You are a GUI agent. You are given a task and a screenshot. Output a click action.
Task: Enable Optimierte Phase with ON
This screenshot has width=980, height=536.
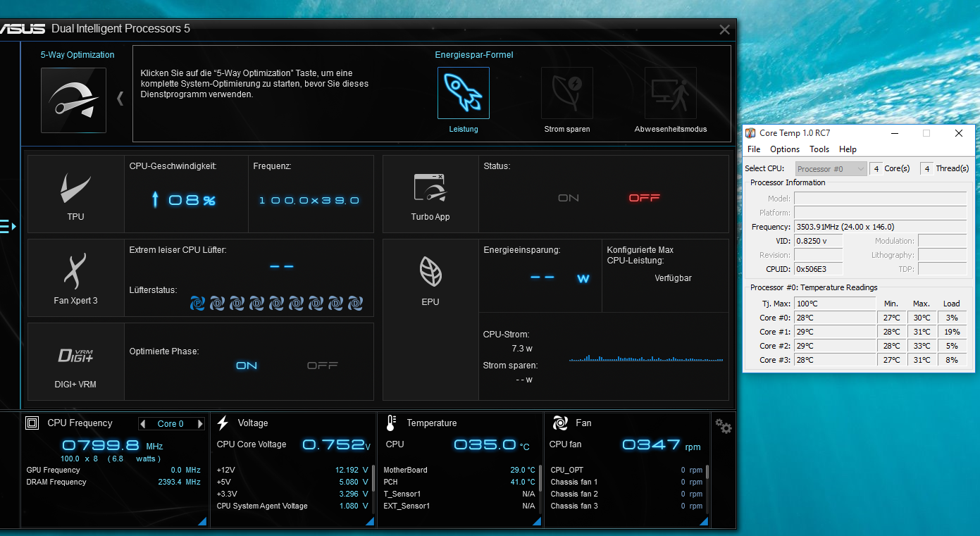[247, 366]
